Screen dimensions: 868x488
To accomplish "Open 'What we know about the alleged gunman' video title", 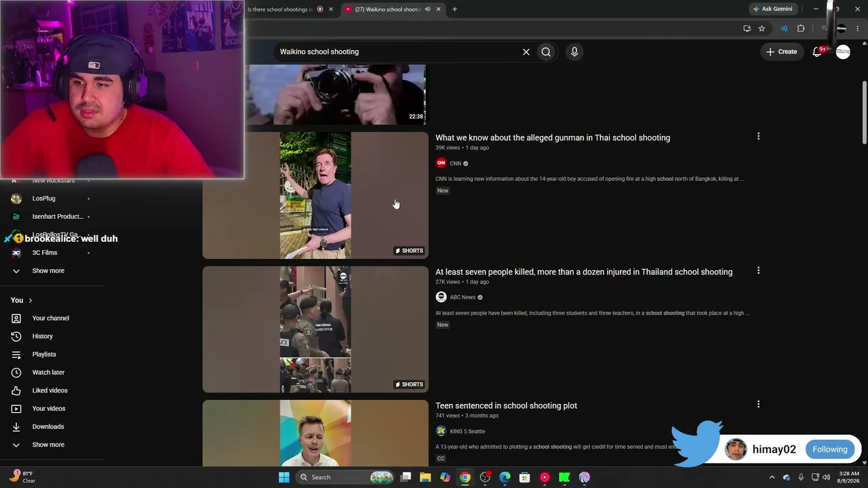I will tap(553, 138).
